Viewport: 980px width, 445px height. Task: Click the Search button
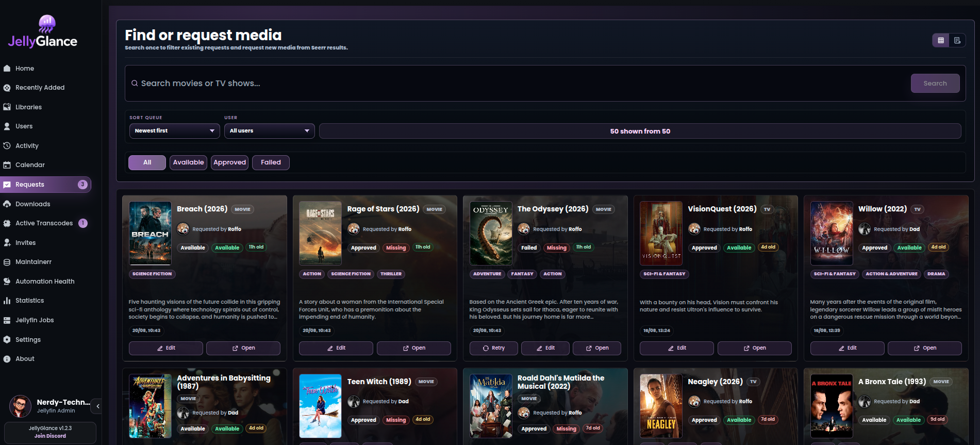click(935, 83)
